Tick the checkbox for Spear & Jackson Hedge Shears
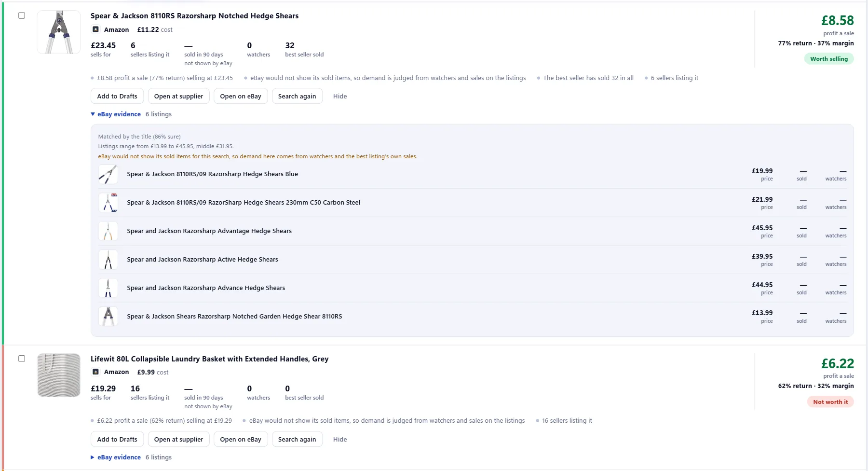Viewport: 868px width, 471px height. tap(22, 15)
